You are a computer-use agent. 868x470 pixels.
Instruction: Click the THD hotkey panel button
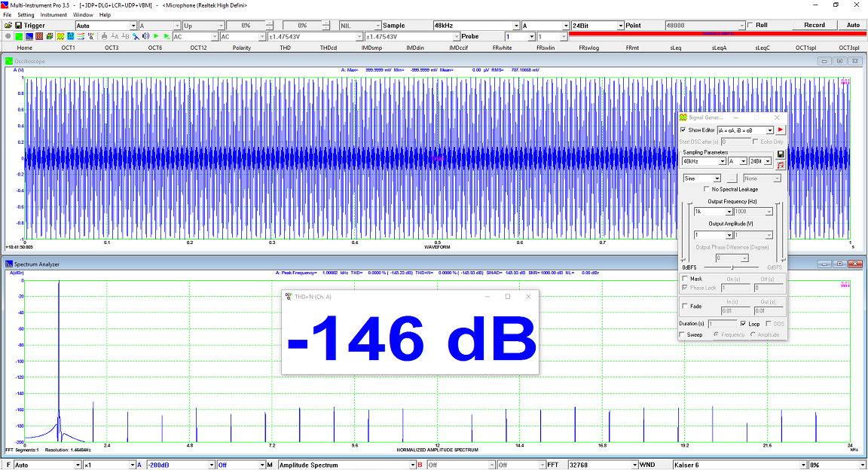coord(285,47)
